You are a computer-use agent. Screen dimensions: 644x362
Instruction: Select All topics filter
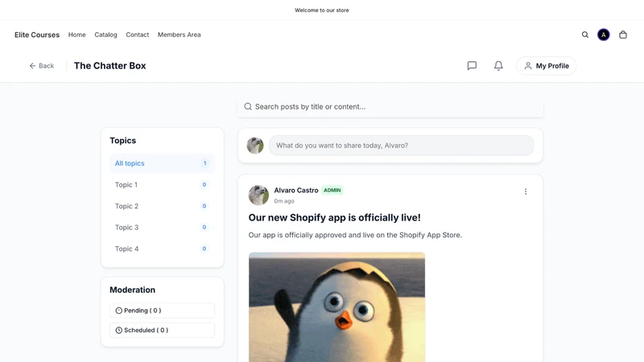click(162, 163)
